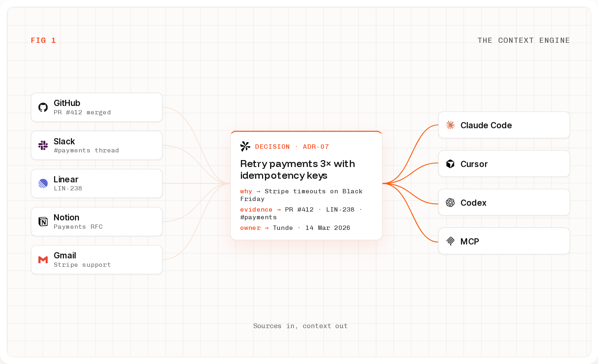The width and height of the screenshot is (598, 364).
Task: Click the decision card asterisk logo
Action: click(x=245, y=147)
